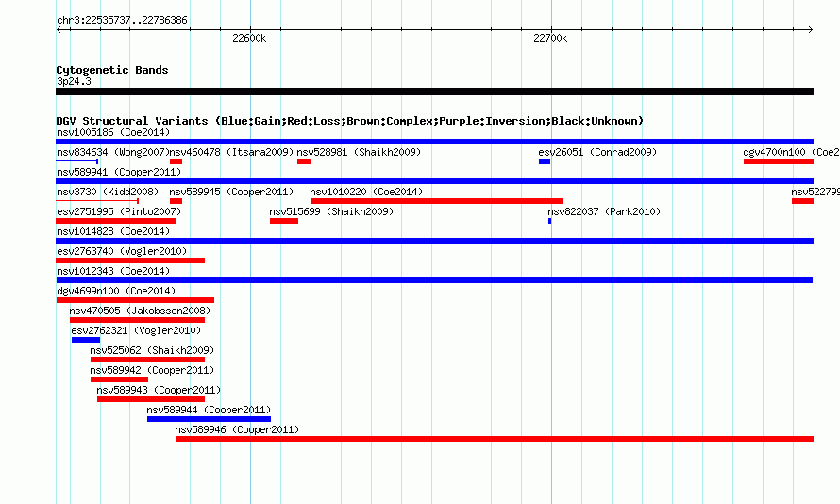This screenshot has height=504, width=840.
Task: Click the nsv834634 thin blue line glyph
Action: tap(77, 161)
